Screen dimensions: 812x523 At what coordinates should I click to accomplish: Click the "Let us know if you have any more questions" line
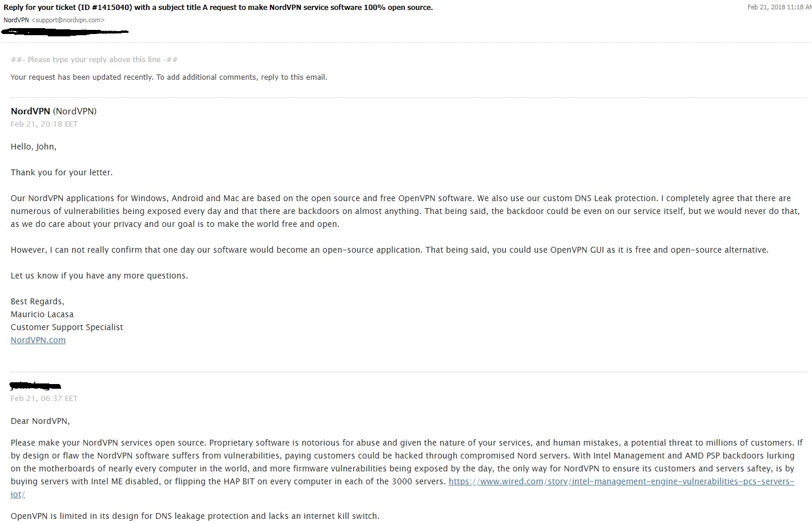coord(99,276)
